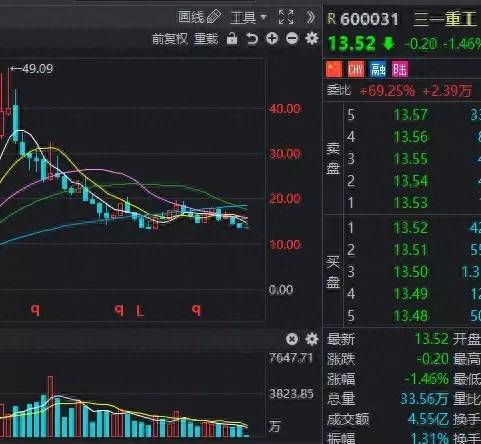Select buy level 4 price 13.49
The width and height of the screenshot is (481, 444).
410,294
